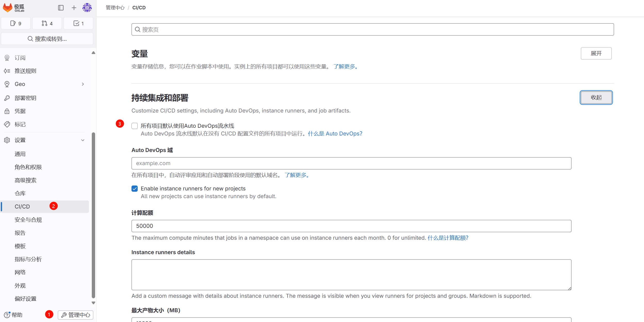The image size is (644, 322).
Task: Click the 搜索或转到 search field
Action: coord(47,39)
